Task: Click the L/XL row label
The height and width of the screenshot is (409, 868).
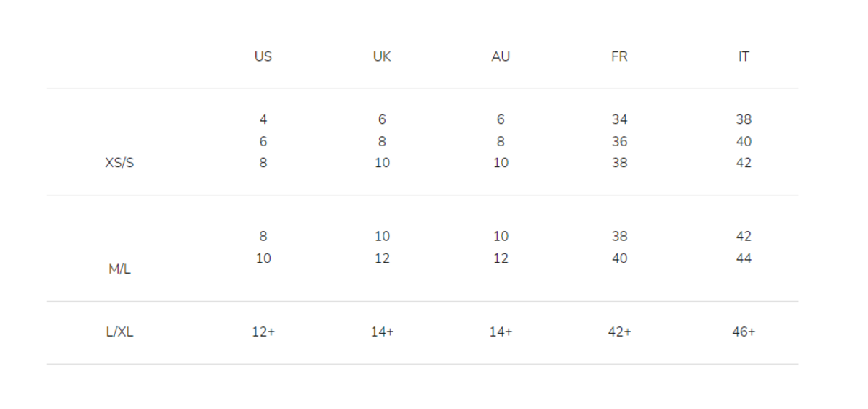Action: pos(119,332)
